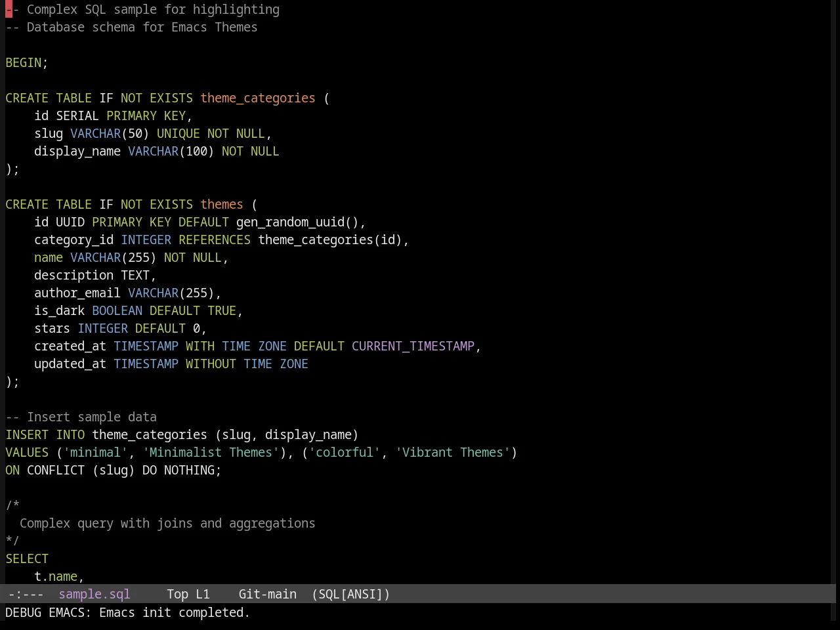Click the SELECT keyword
The height and width of the screenshot is (630, 840).
tap(27, 559)
